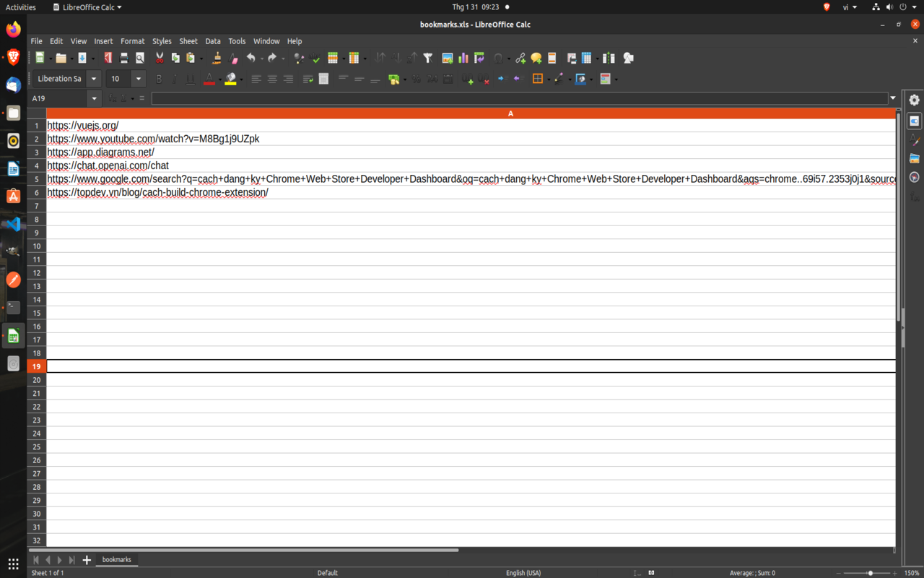Open the font name dropdown
The width and height of the screenshot is (924, 578).
(94, 78)
